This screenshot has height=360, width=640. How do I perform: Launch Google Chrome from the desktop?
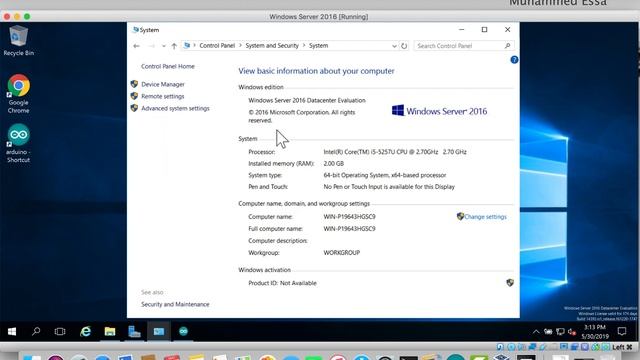[18, 93]
